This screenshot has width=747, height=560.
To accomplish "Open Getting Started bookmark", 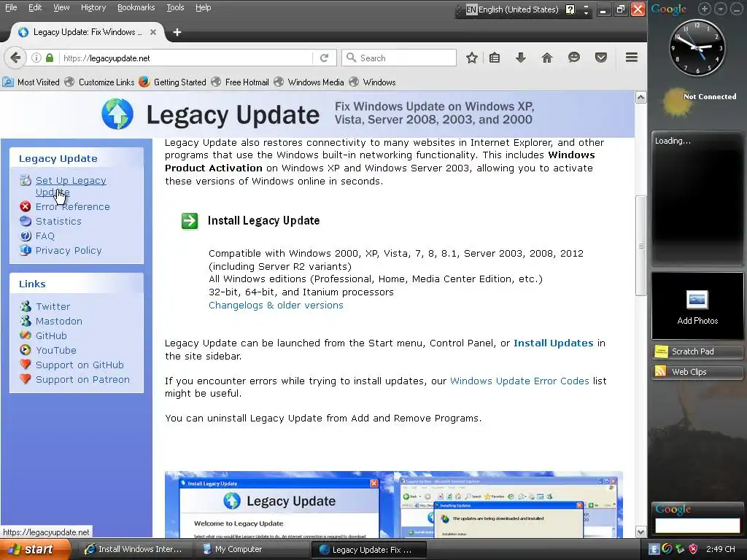I will (173, 82).
